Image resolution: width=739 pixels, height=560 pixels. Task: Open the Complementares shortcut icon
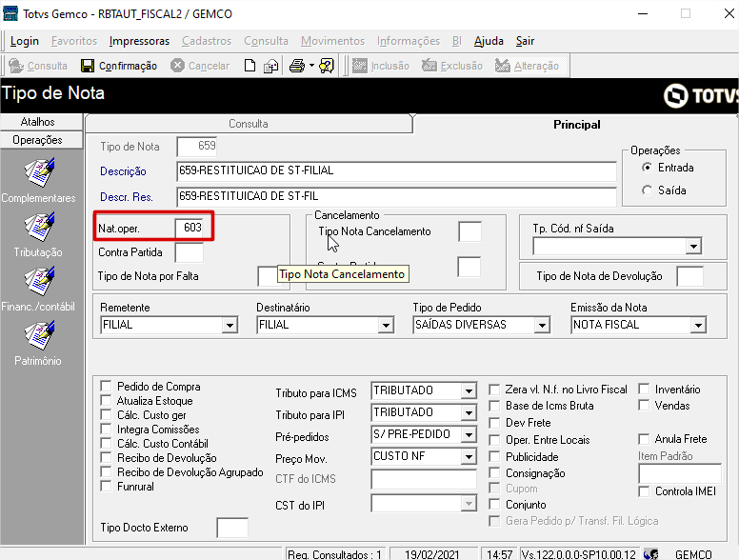tap(39, 172)
